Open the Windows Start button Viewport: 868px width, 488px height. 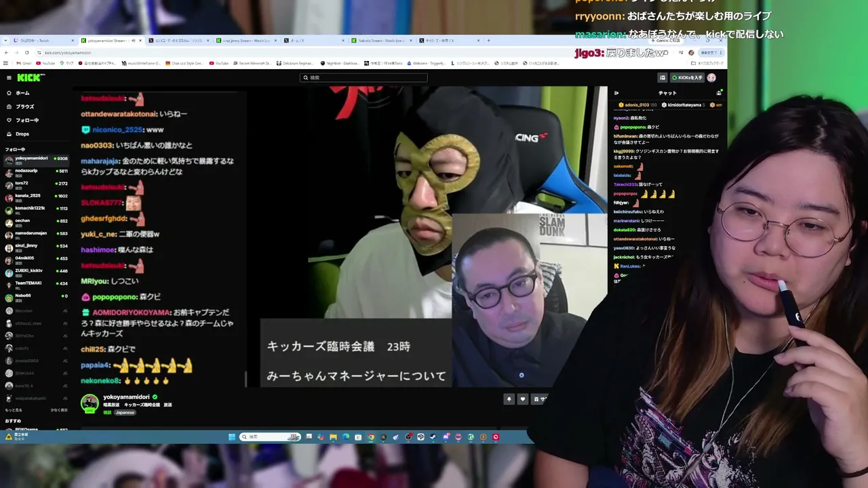coord(232,437)
